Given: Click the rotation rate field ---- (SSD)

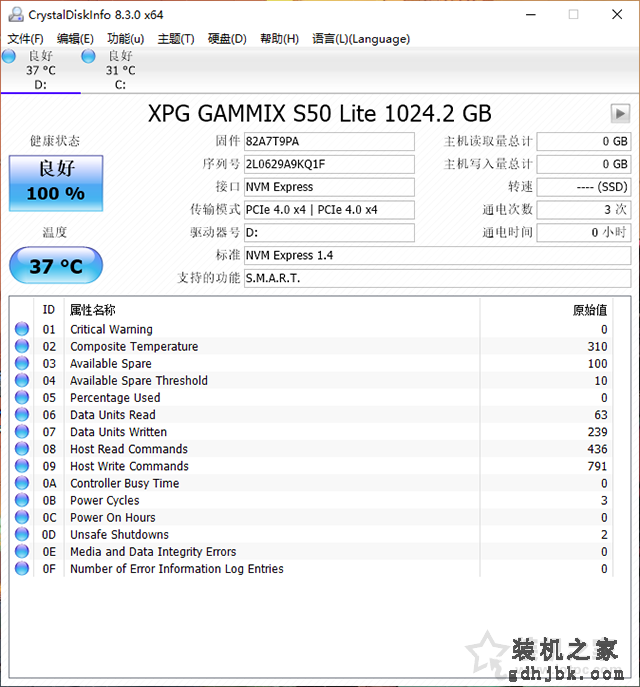Looking at the screenshot, I should pos(584,187).
